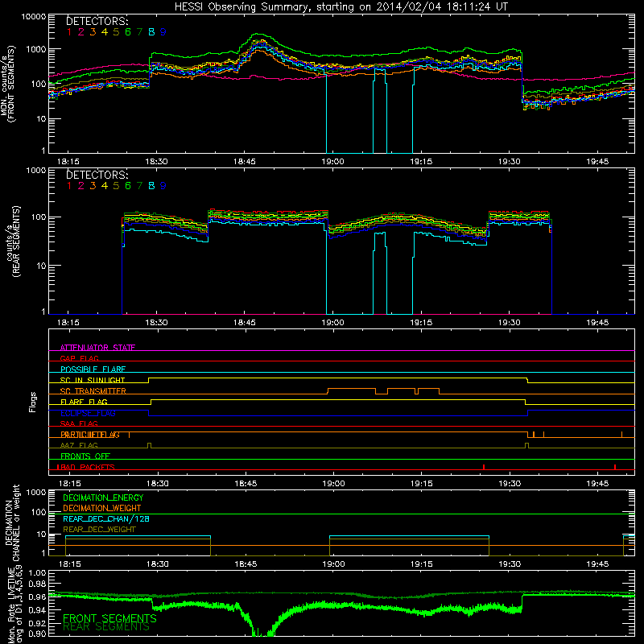Click the HESSI Observing Summary title text
This screenshot has height=644, width=644.
pyautogui.click(x=341, y=6)
